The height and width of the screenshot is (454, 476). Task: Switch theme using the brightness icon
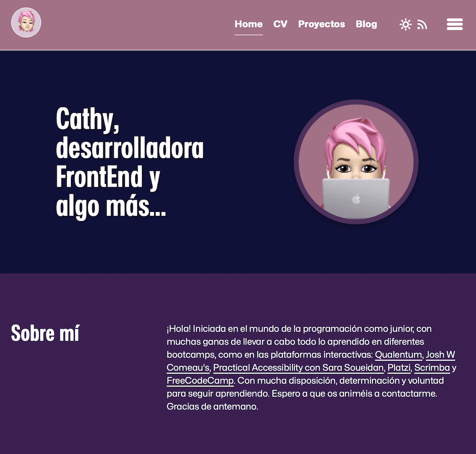[406, 24]
